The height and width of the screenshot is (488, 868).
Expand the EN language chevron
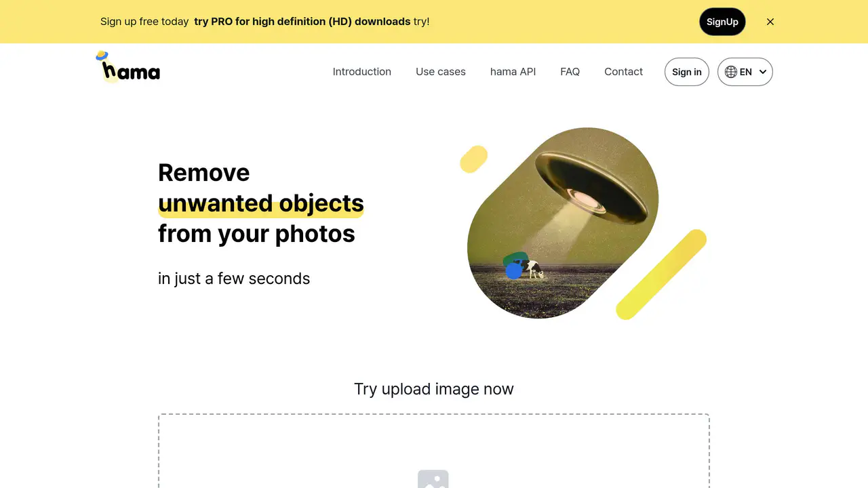[x=763, y=72]
